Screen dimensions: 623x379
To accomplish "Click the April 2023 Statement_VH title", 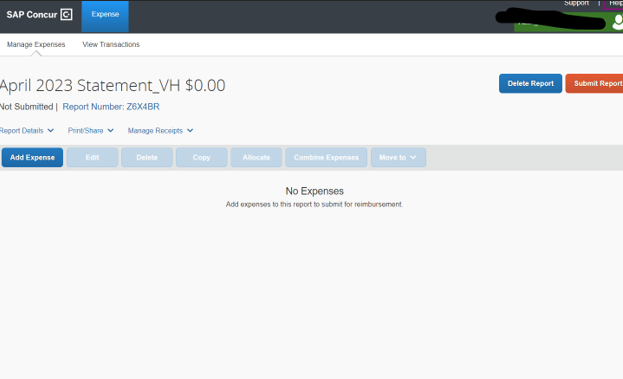I will tap(112, 85).
